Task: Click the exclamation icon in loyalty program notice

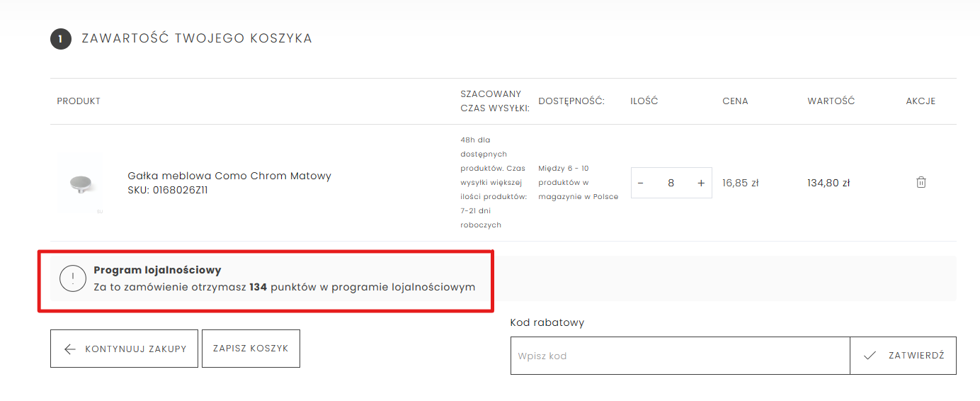Action: pyautogui.click(x=73, y=278)
